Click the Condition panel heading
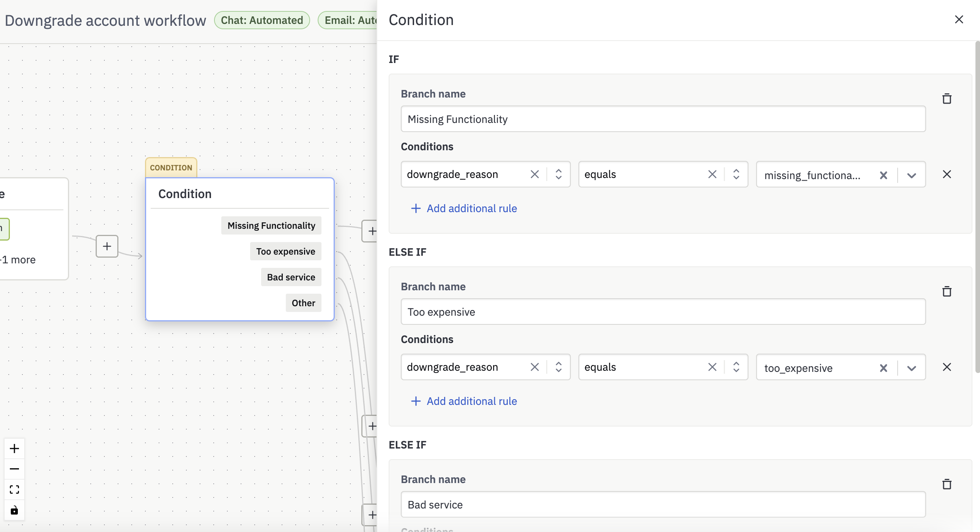This screenshot has height=532, width=980. point(421,20)
